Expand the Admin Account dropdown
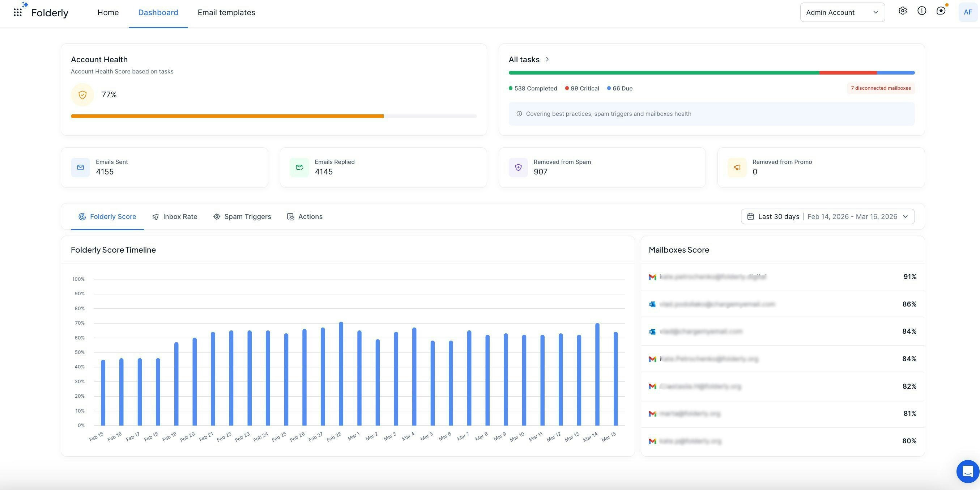 click(842, 13)
